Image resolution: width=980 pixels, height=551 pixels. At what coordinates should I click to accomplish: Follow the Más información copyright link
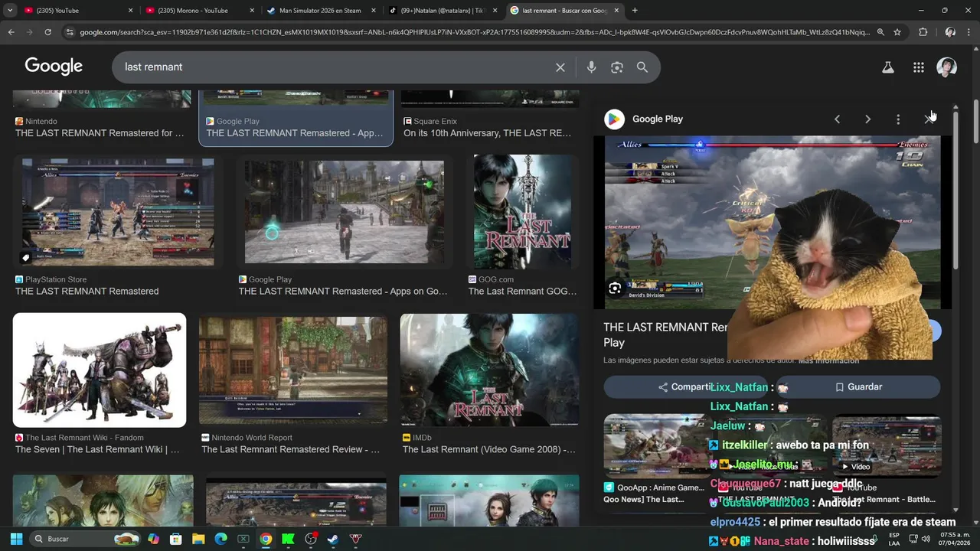[828, 360]
